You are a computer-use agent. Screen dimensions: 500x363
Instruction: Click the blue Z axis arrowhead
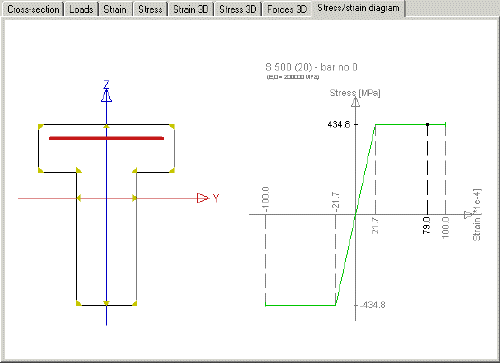tap(106, 96)
